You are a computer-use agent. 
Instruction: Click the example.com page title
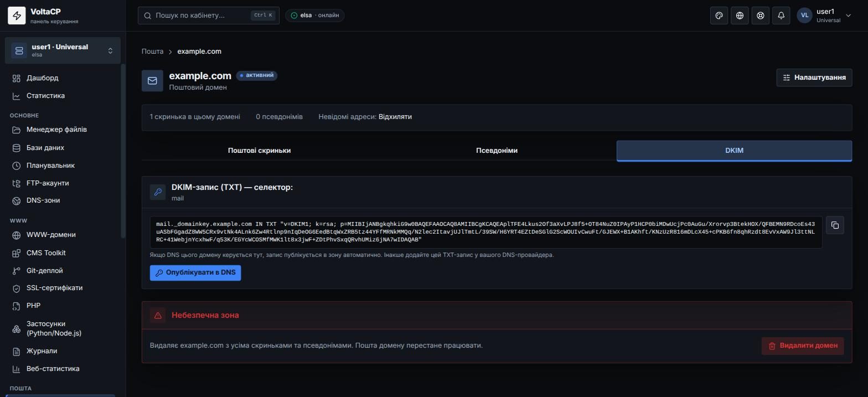coord(200,76)
